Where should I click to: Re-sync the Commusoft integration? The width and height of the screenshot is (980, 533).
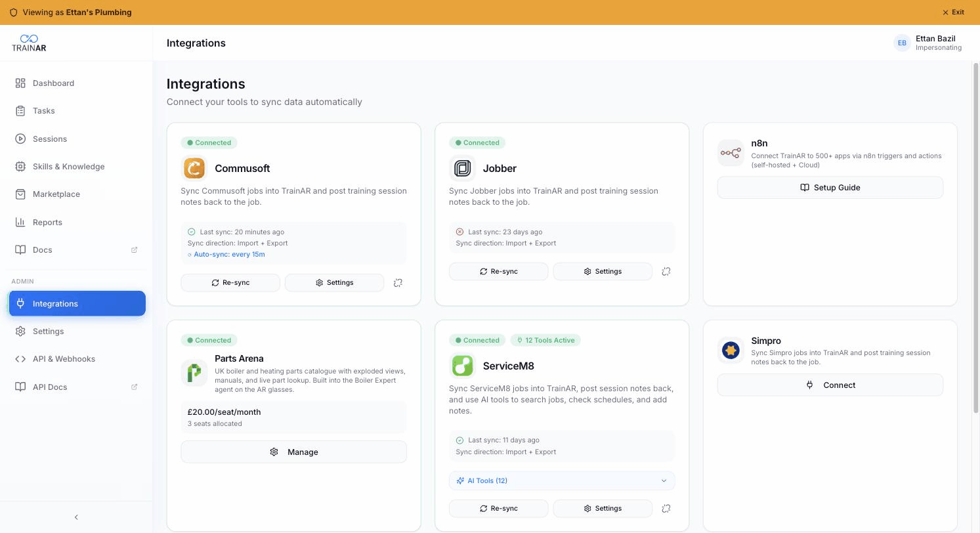click(x=230, y=283)
